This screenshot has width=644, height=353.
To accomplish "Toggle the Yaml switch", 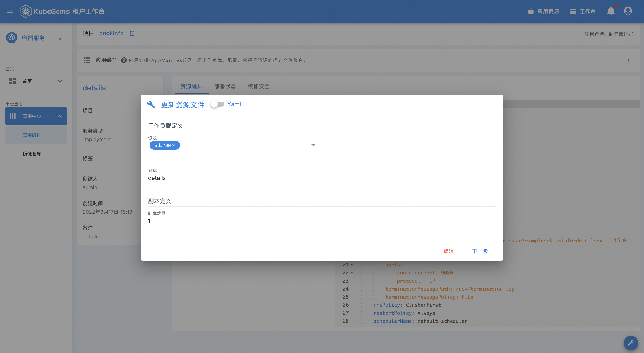I will tap(217, 104).
